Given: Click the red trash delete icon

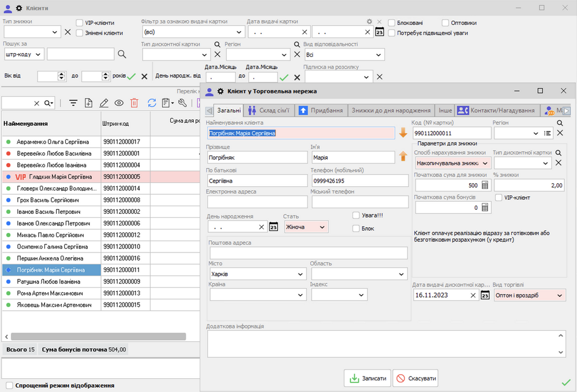Looking at the screenshot, I should [x=134, y=103].
